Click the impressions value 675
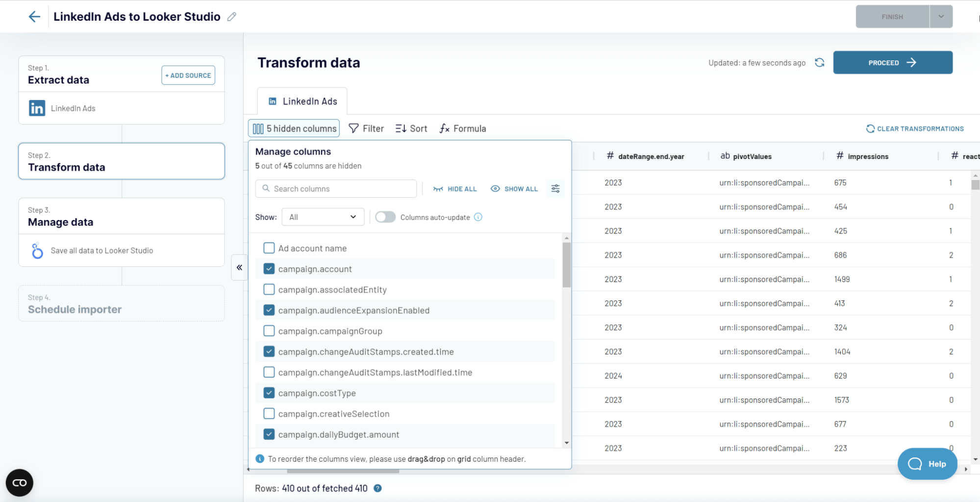The width and height of the screenshot is (980, 502). 840,183
